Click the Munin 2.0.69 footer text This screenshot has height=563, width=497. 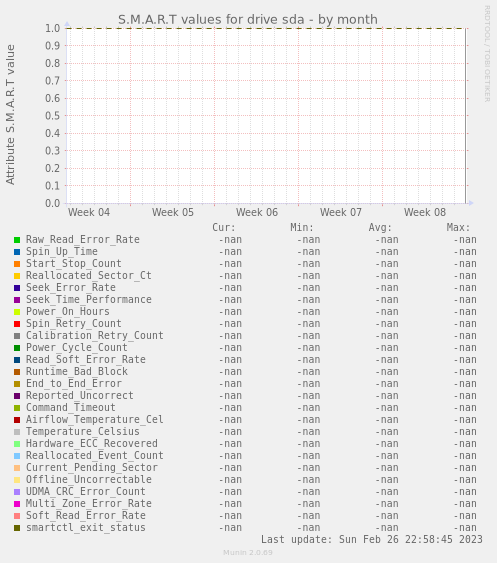[248, 553]
